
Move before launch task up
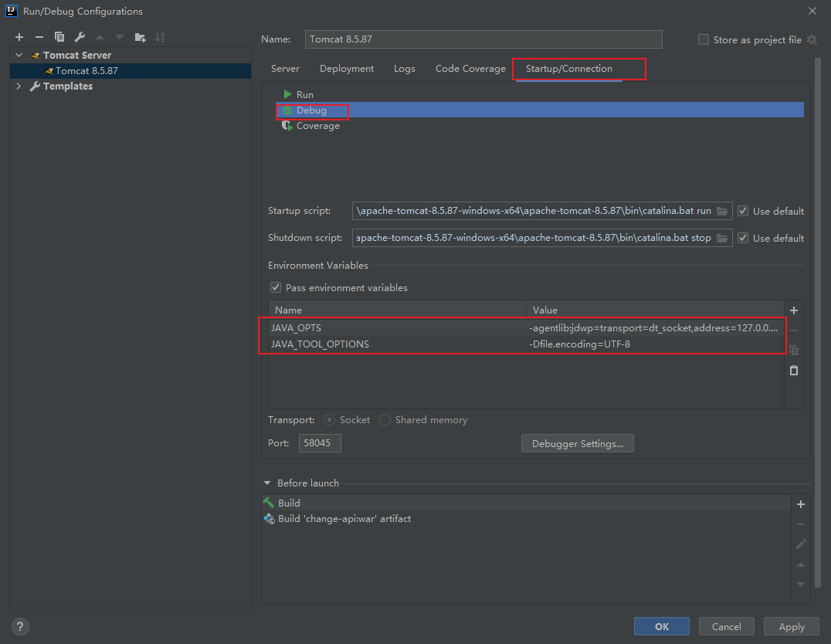click(x=801, y=564)
